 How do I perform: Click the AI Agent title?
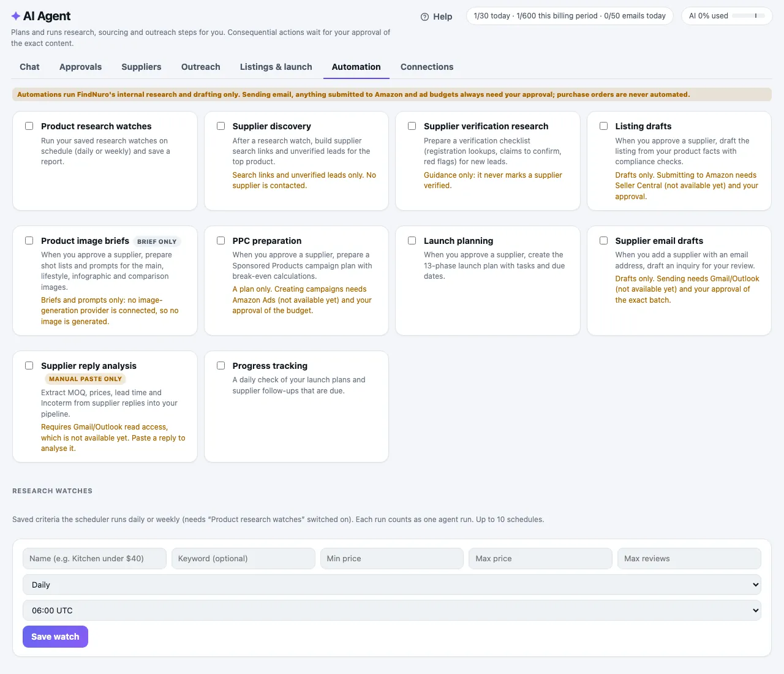(47, 17)
